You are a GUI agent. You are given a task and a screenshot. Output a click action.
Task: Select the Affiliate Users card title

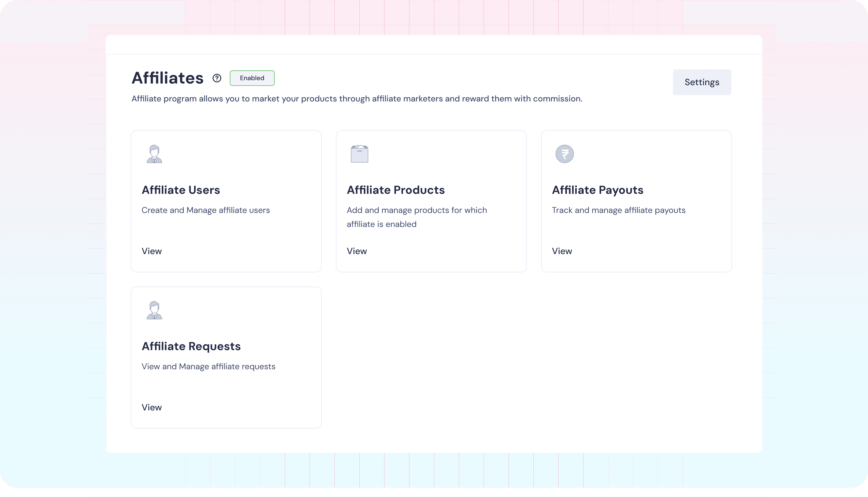click(x=181, y=190)
